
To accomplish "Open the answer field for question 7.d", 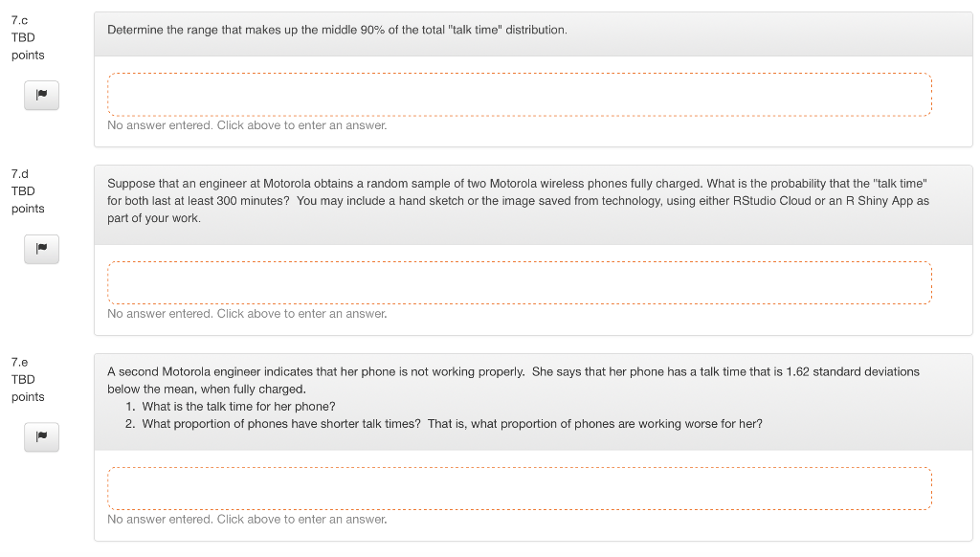I will coord(519,282).
